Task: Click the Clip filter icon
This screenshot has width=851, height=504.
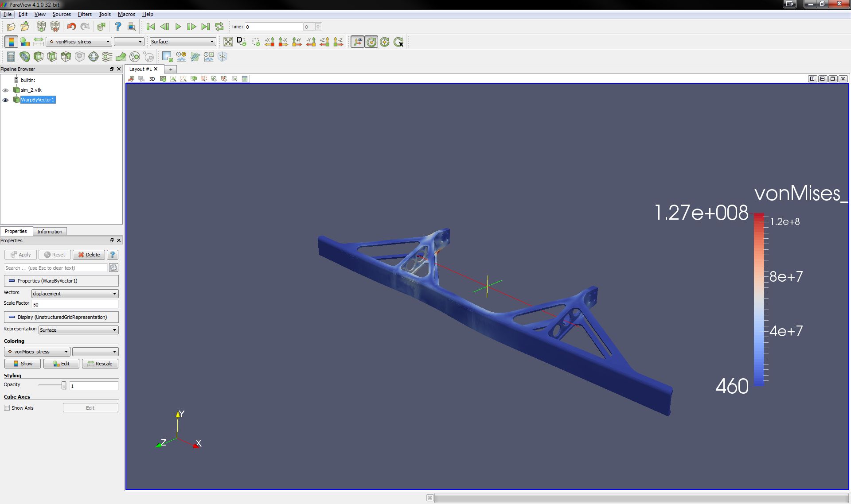Action: pyautogui.click(x=39, y=57)
